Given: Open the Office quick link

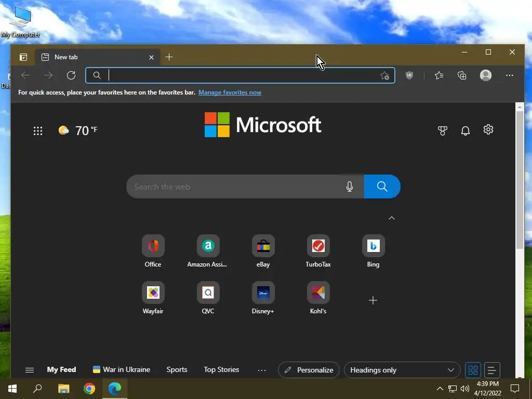Looking at the screenshot, I should tap(153, 251).
